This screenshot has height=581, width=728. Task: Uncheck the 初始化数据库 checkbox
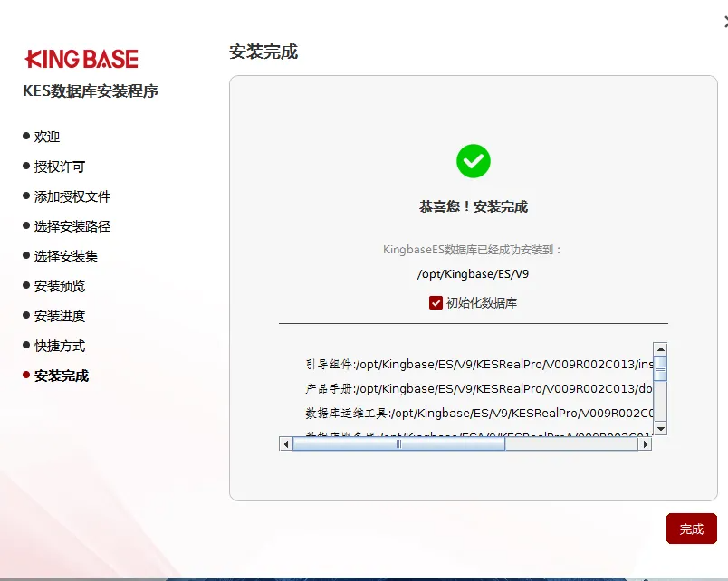pos(436,303)
